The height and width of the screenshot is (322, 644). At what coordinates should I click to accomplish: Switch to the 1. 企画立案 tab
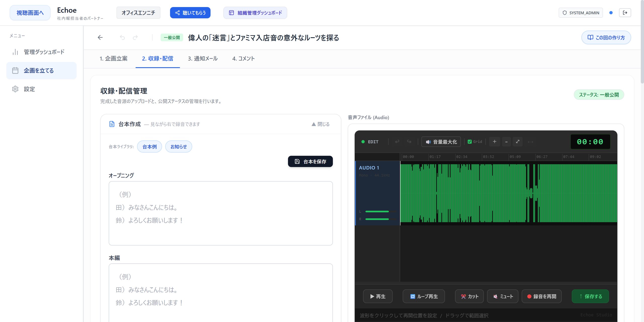point(113,58)
